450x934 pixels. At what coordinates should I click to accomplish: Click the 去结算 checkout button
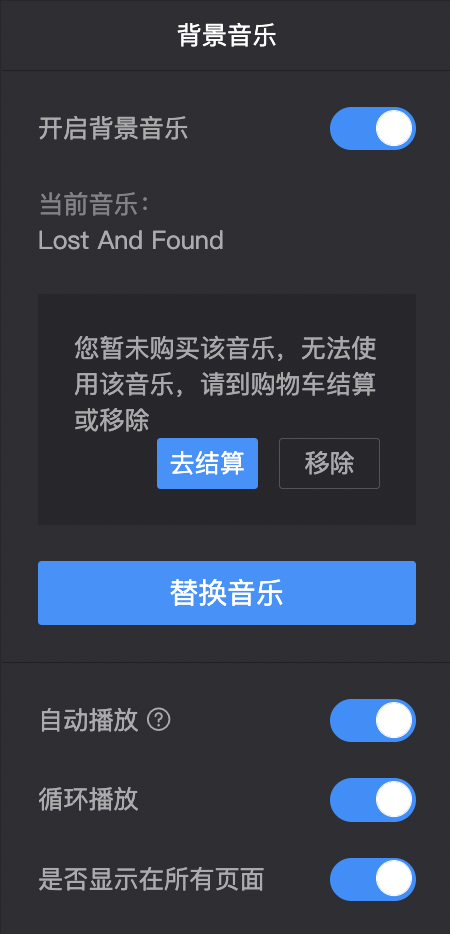click(207, 463)
